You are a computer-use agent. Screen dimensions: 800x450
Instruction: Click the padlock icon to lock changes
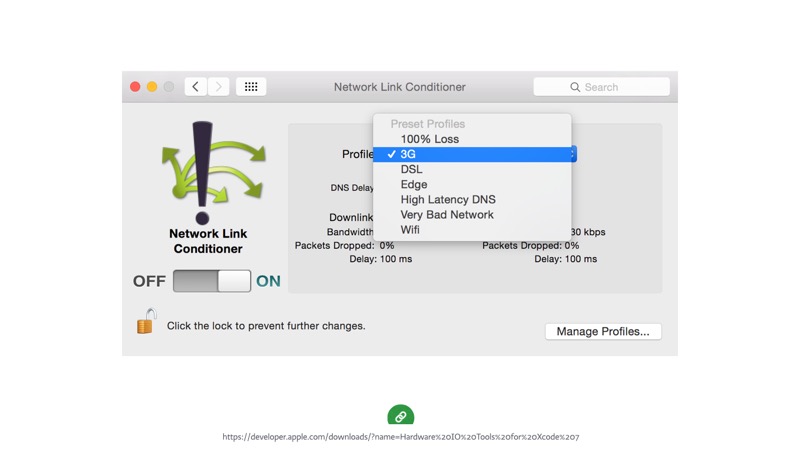coord(146,322)
